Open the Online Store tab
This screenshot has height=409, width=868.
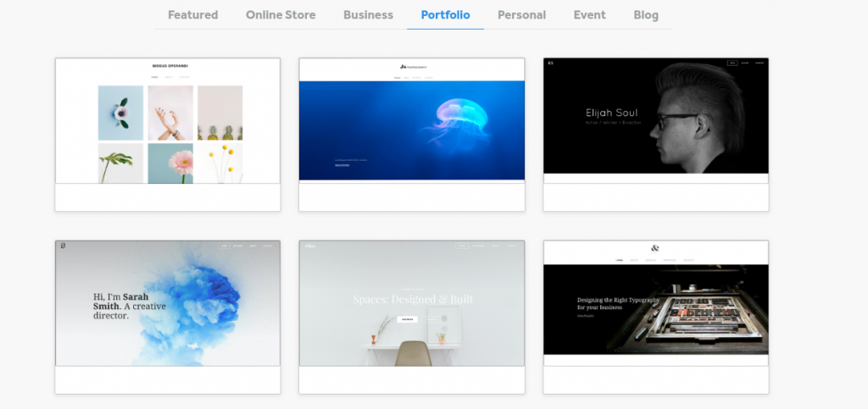281,15
